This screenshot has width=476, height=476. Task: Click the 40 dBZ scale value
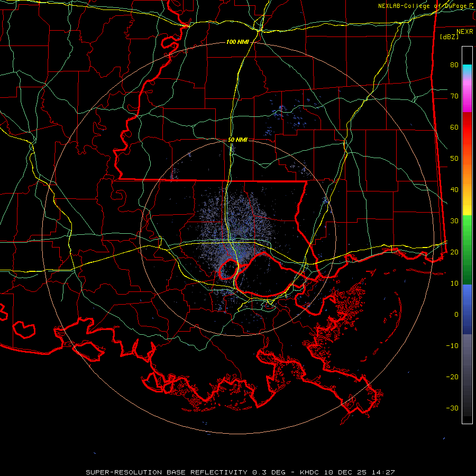[454, 190]
